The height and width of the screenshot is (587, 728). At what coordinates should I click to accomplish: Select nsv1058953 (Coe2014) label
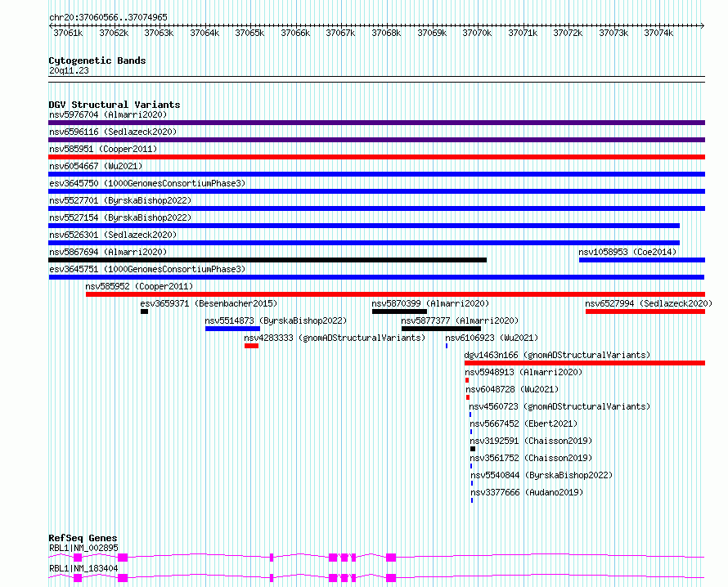tap(627, 252)
